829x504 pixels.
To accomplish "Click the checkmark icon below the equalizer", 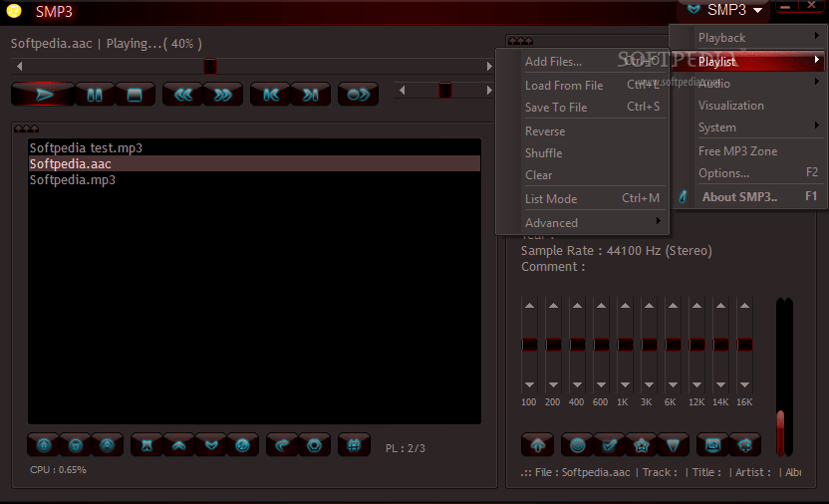I will coord(610,445).
